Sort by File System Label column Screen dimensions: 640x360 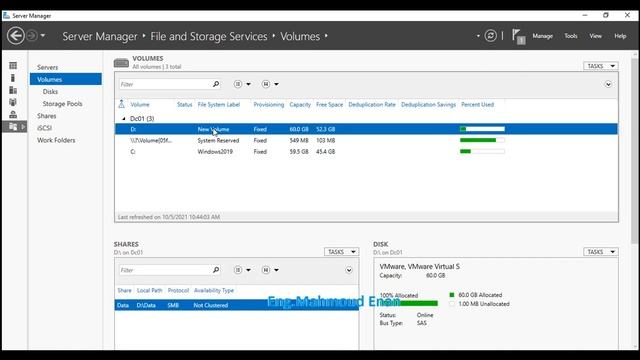[x=219, y=104]
